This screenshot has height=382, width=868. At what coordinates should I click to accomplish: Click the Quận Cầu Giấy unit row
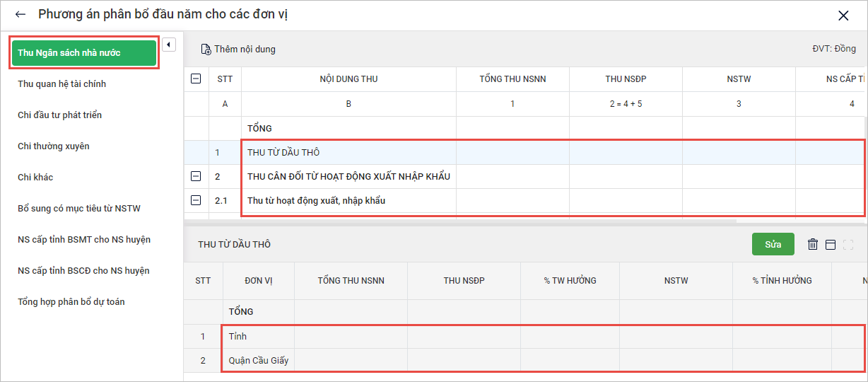point(259,361)
